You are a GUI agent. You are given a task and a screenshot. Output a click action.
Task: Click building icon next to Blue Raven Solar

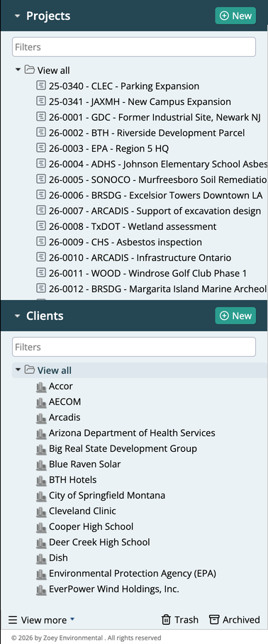pos(41,465)
